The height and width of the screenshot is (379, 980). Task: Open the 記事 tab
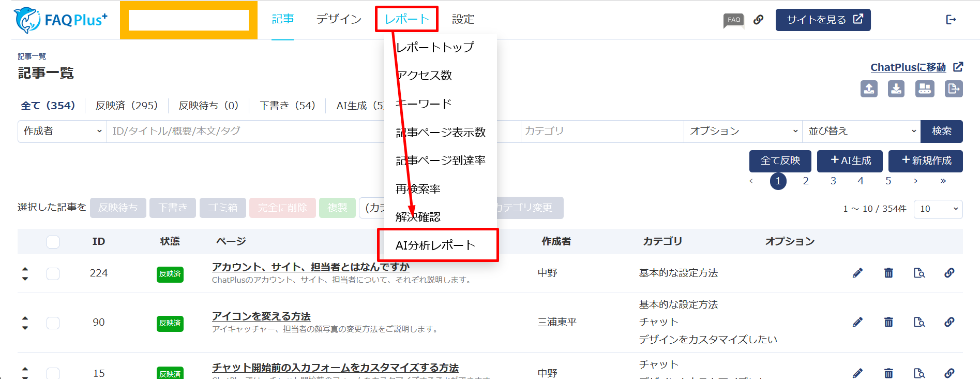(283, 19)
